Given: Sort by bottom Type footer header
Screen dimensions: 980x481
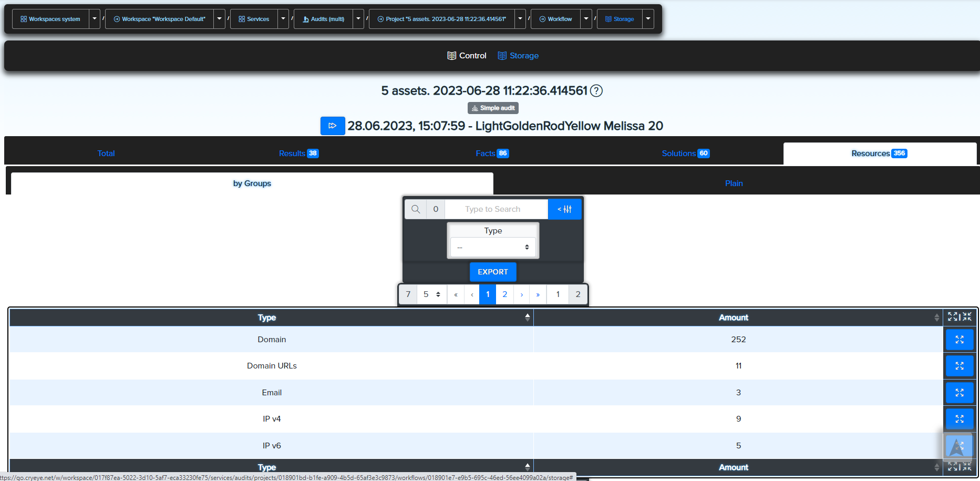Looking at the screenshot, I should tap(271, 467).
